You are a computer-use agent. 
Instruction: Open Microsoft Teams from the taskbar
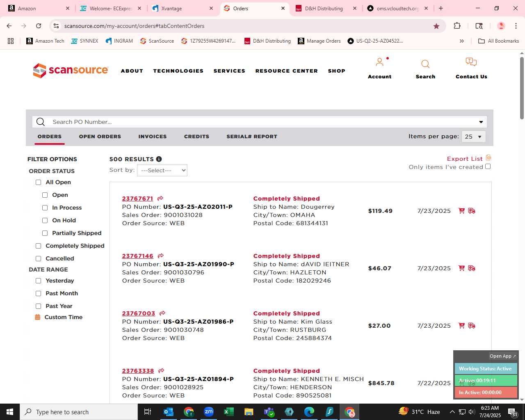tap(269, 412)
